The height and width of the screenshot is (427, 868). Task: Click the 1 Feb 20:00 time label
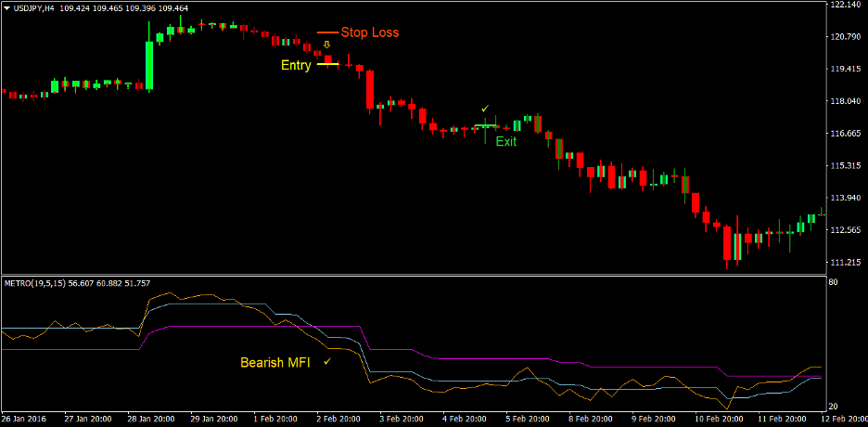tap(275, 419)
